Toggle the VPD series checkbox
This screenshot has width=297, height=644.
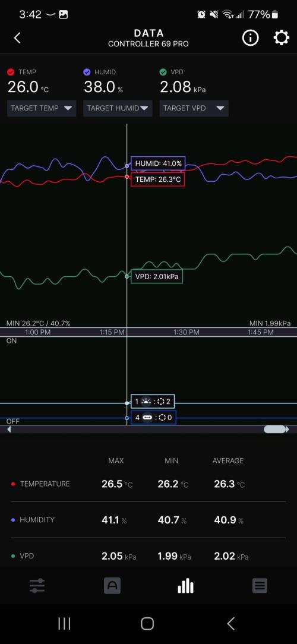coord(163,72)
